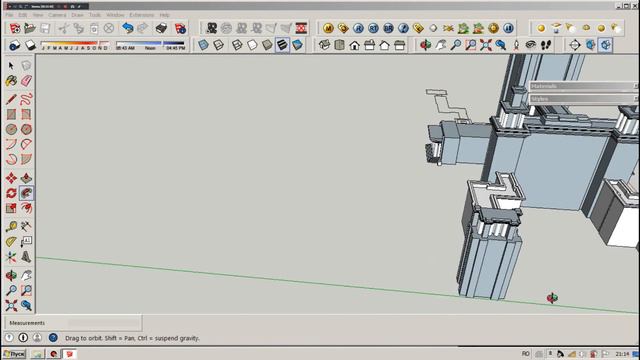Click the Section Plane tool
The width and height of the screenshot is (640, 360).
tap(575, 45)
